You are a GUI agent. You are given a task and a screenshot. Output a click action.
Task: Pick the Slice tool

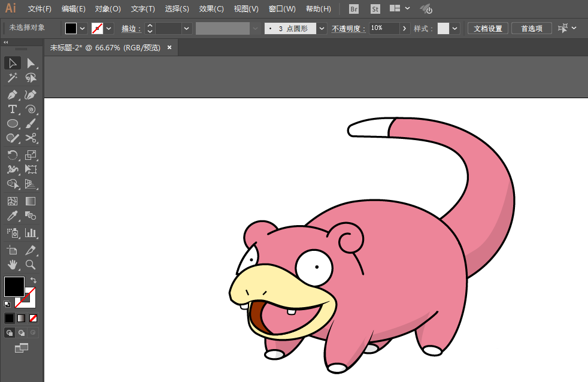31,250
